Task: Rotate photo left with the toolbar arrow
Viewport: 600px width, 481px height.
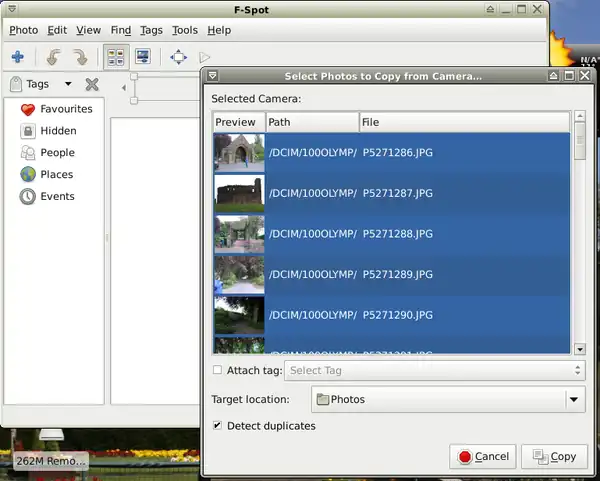Action: [x=55, y=57]
